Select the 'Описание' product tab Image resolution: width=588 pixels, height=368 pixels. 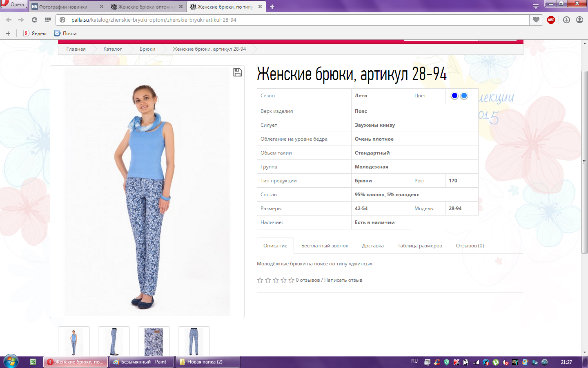[x=275, y=246]
